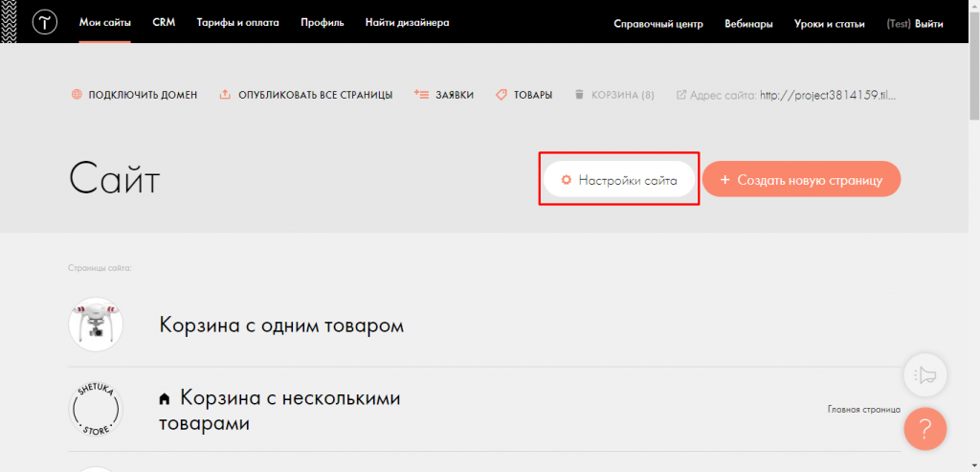The image size is (980, 472).
Task: Click ПОДКЛЮЧИТЬ ДОМЕН label
Action: 143,95
